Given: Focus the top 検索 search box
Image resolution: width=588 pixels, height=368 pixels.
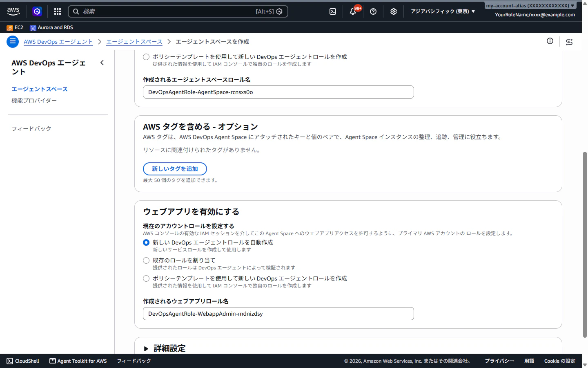Looking at the screenshot, I should [178, 11].
